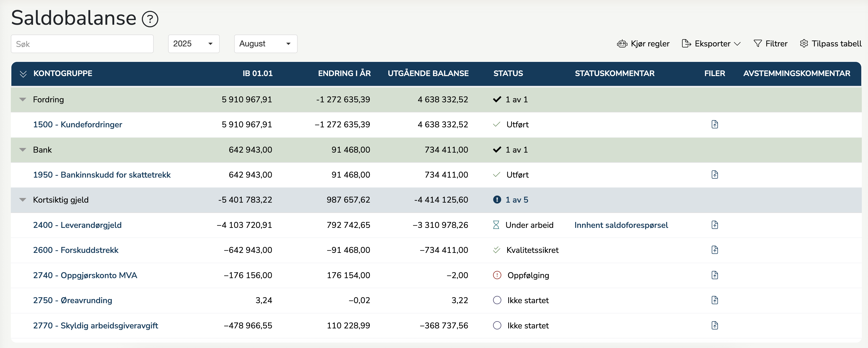Click the Ikke startet circle for account 2770
The height and width of the screenshot is (348, 868).
click(x=497, y=325)
